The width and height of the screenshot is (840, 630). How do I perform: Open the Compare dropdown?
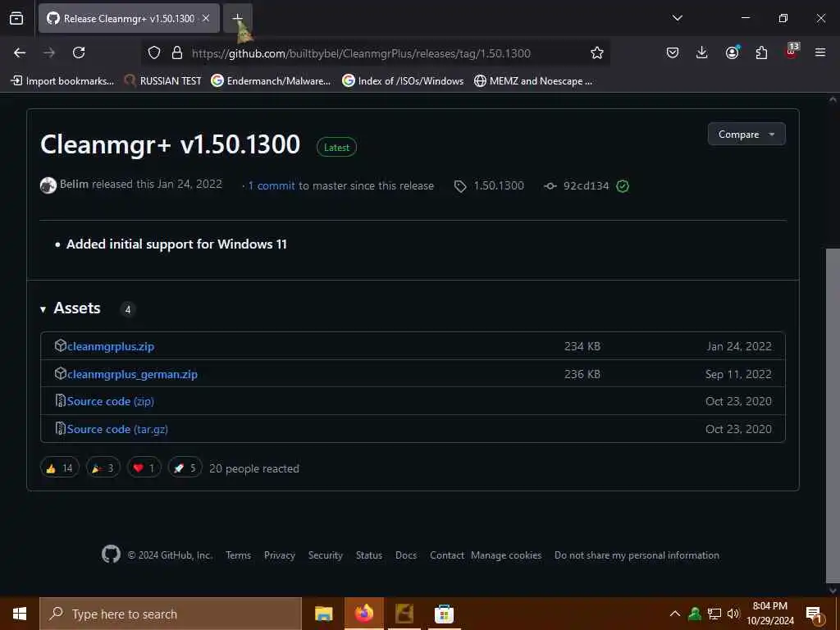[746, 134]
